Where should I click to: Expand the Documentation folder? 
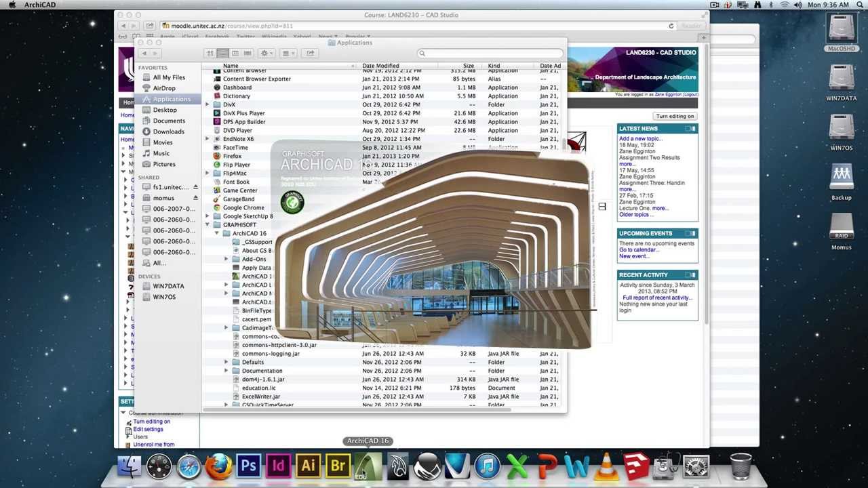(x=226, y=371)
